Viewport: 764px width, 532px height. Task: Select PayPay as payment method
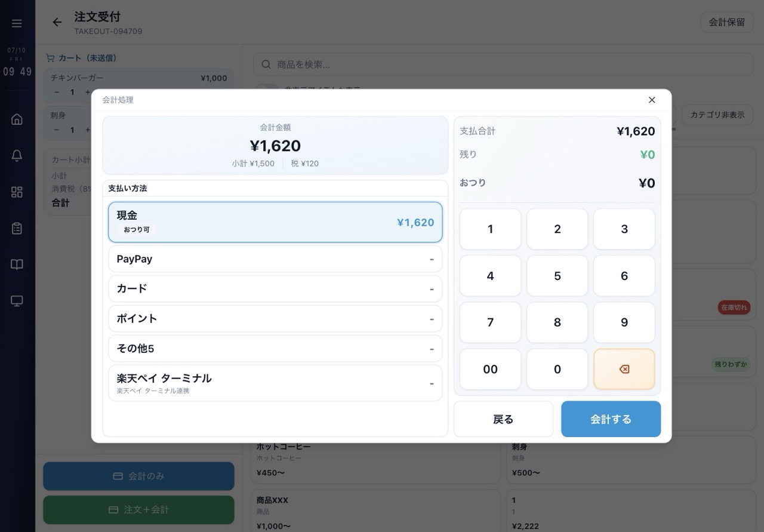tap(275, 259)
